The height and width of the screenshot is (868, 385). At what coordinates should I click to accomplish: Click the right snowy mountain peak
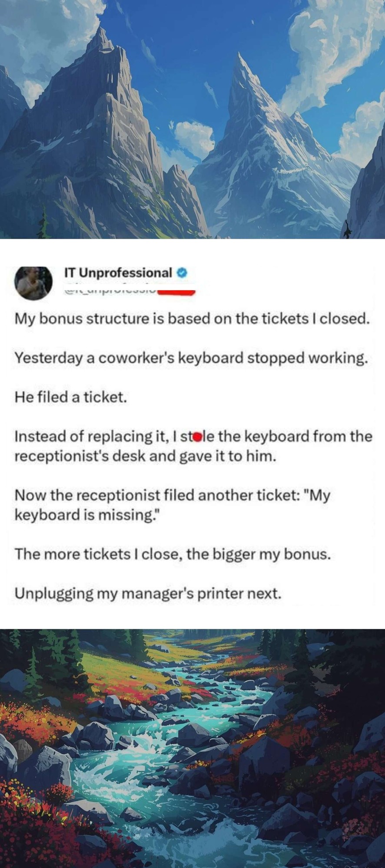240,65
